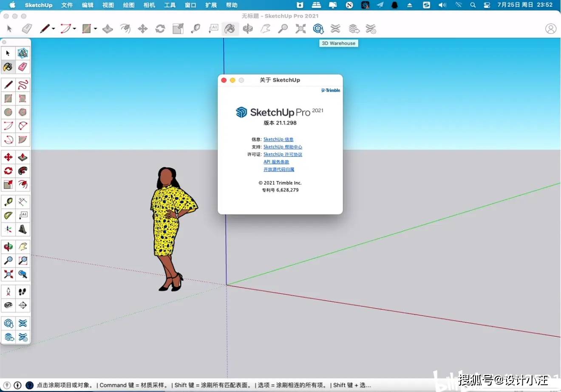Image resolution: width=561 pixels, height=392 pixels.
Task: Select the Rotated Rectangle tool
Action: (23, 99)
